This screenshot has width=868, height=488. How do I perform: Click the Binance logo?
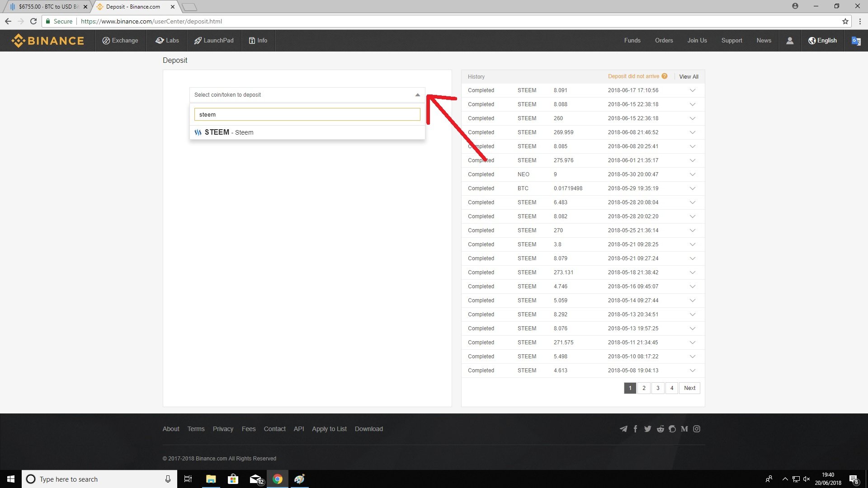click(48, 41)
